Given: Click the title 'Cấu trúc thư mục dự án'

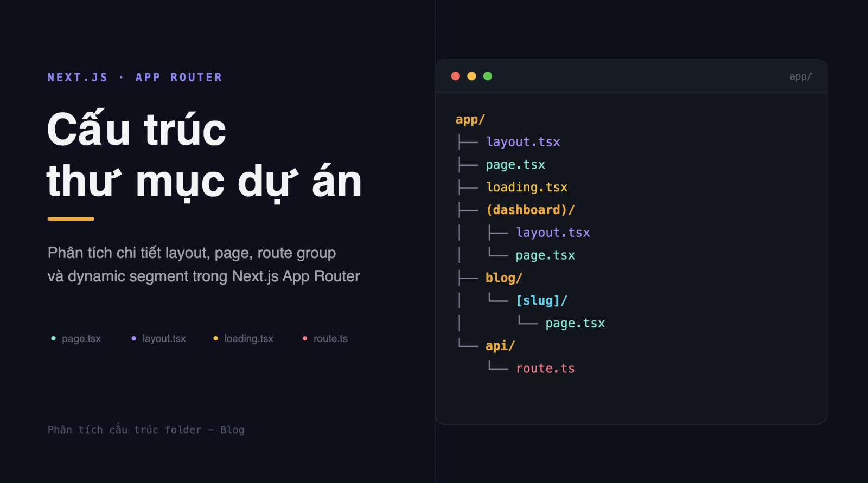Looking at the screenshot, I should click(x=204, y=156).
